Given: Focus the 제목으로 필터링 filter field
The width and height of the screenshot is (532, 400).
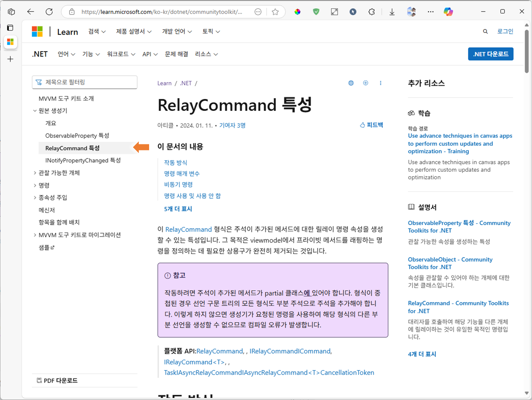Looking at the screenshot, I should (x=85, y=82).
